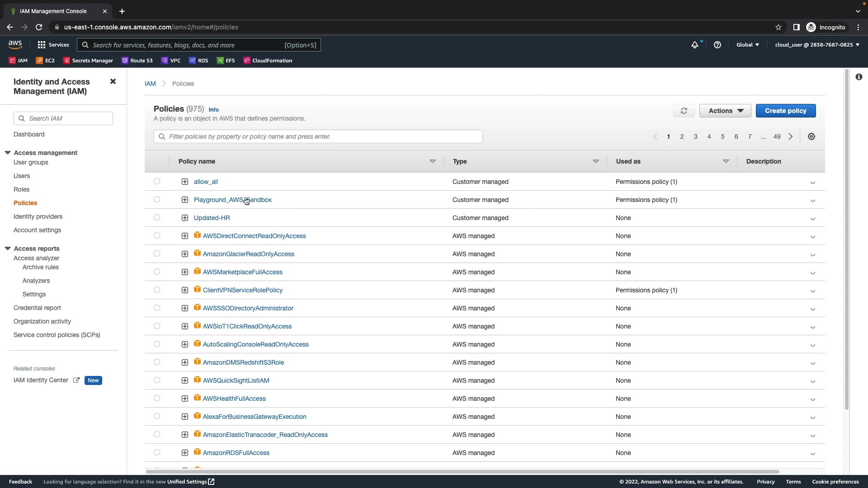Click the CloudFormation shortcut icon

coord(247,61)
